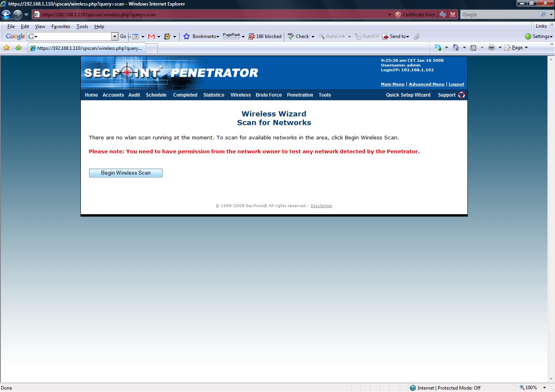The image size is (555, 392).
Task: Open the Penetration nav item
Action: point(300,95)
